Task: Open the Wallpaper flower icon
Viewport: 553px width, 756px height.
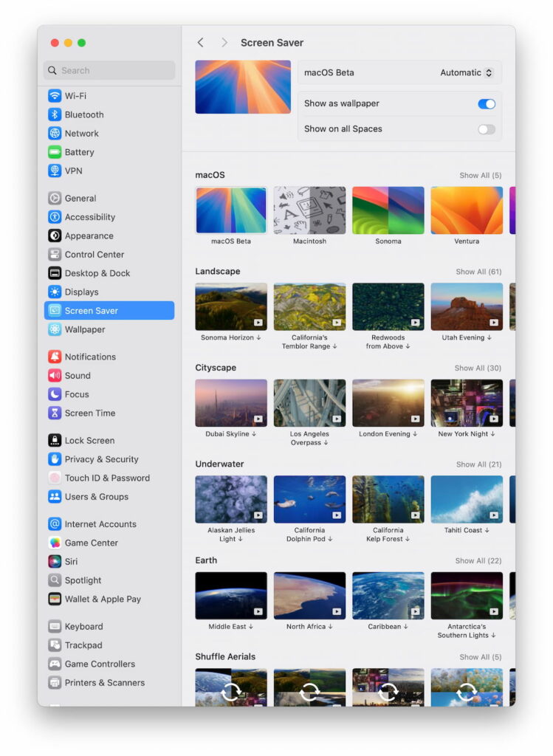Action: (x=55, y=329)
